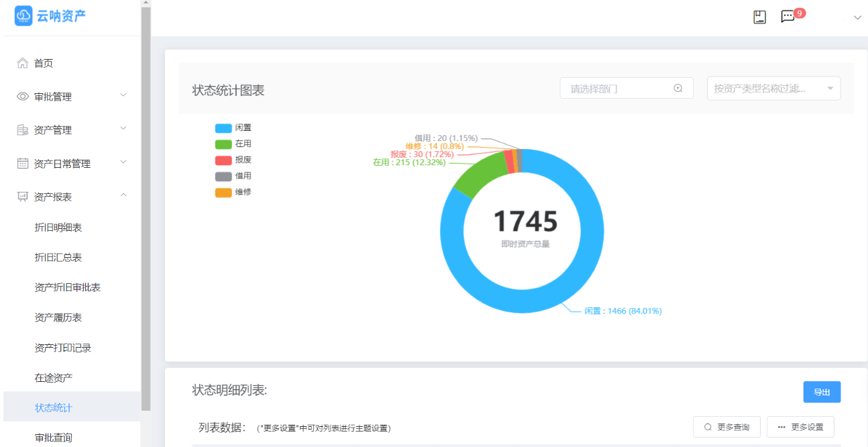Open the message notifications icon with badge
Viewport: 868px width, 447px height.
click(x=788, y=17)
